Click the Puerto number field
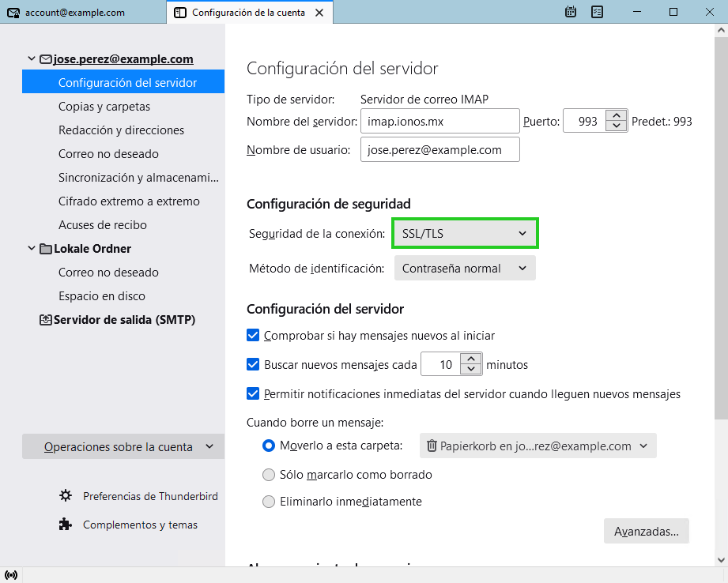Viewport: 728px width, 583px height. click(585, 121)
